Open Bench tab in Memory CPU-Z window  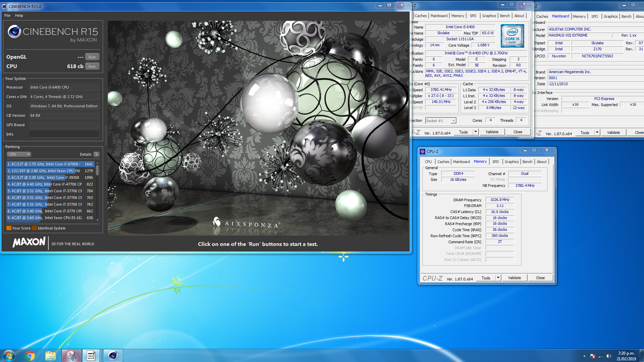(527, 162)
